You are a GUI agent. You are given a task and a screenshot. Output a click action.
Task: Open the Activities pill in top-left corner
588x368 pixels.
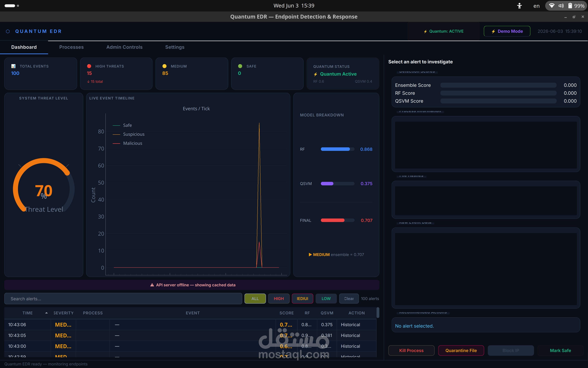coord(10,6)
